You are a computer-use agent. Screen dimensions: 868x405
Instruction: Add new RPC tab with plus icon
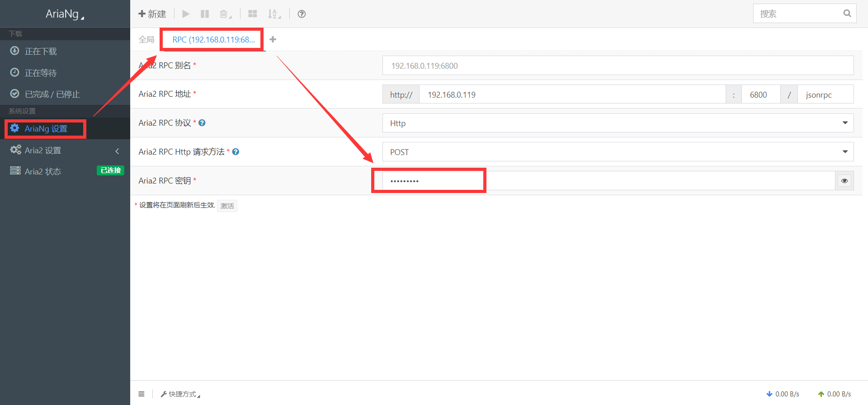coord(273,39)
